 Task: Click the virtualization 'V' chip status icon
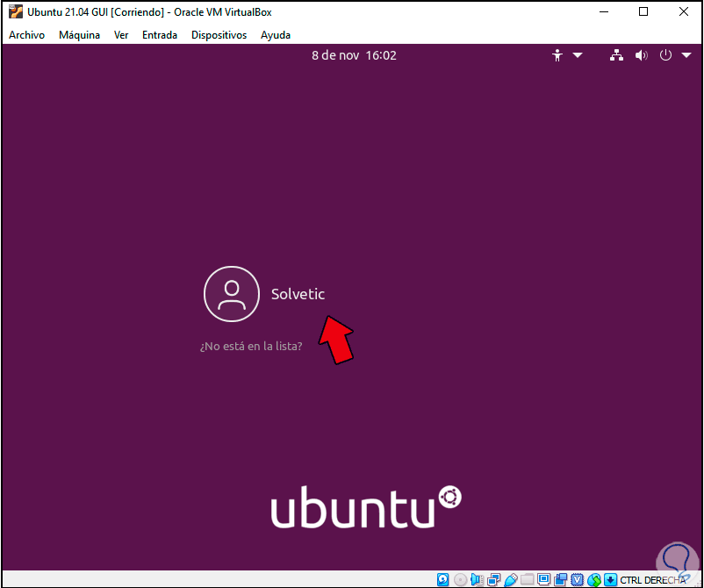click(x=578, y=580)
